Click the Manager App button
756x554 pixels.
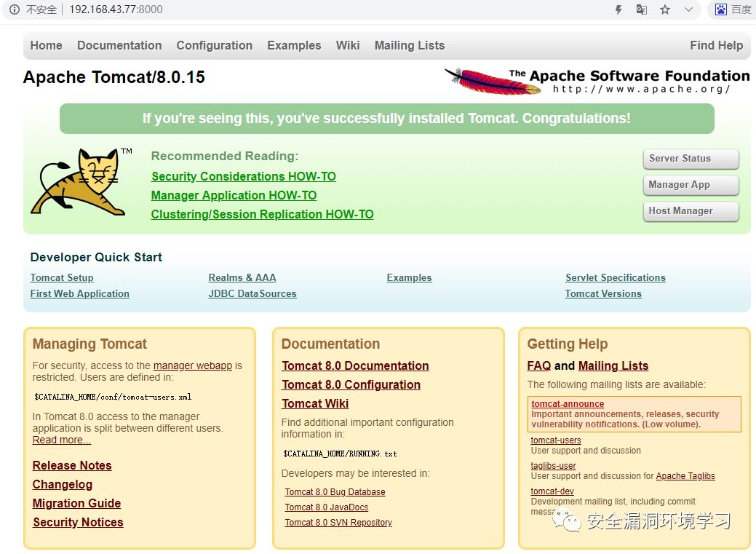(691, 185)
